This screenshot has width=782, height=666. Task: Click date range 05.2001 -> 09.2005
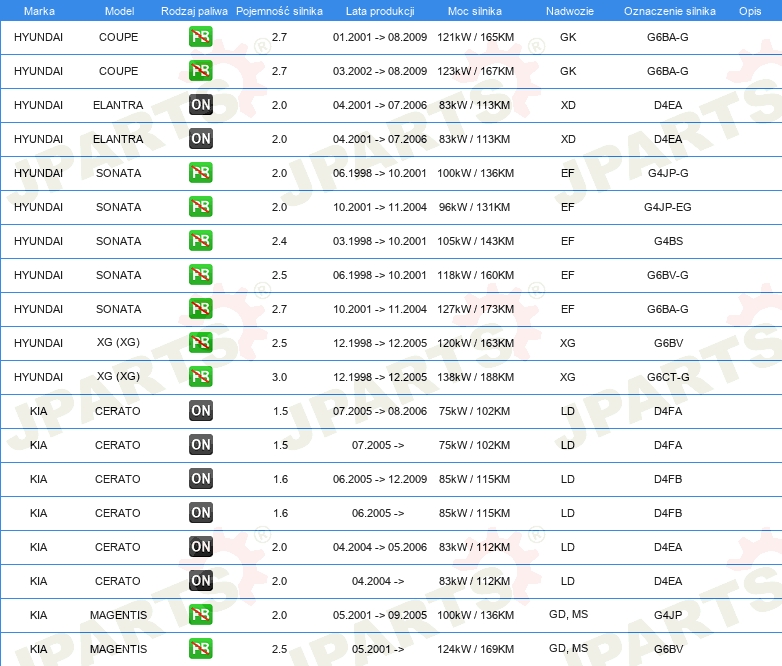pos(380,615)
